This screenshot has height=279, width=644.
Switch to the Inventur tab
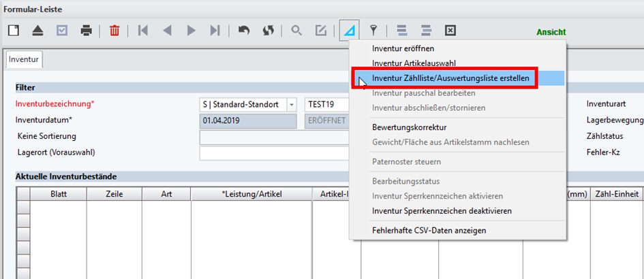click(23, 60)
